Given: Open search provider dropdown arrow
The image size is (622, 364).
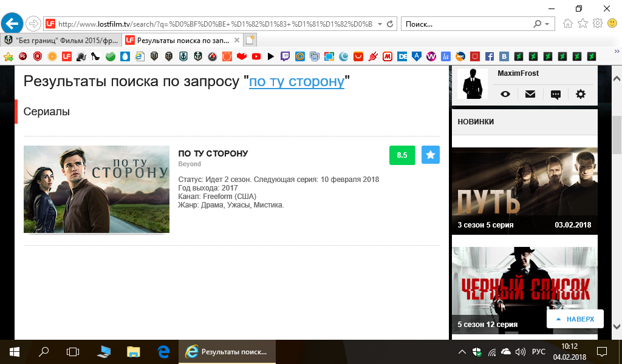Looking at the screenshot, I should click(547, 24).
